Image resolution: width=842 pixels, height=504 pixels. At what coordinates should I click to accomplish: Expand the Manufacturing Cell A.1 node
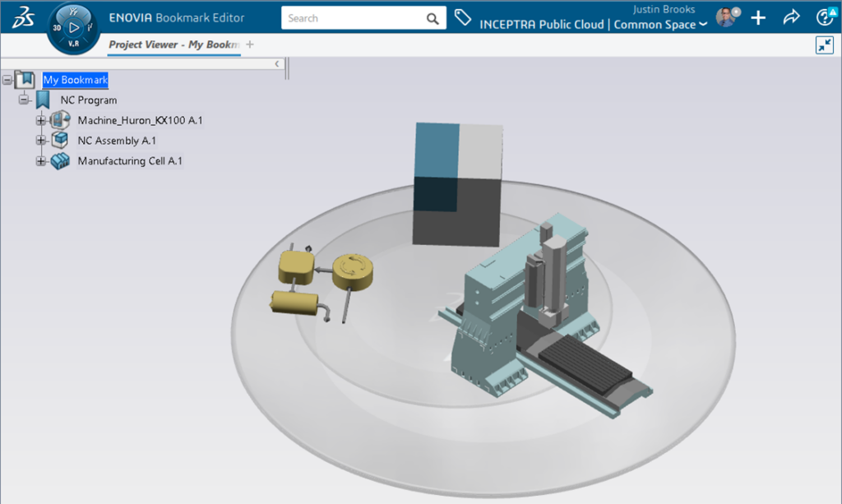pyautogui.click(x=40, y=161)
